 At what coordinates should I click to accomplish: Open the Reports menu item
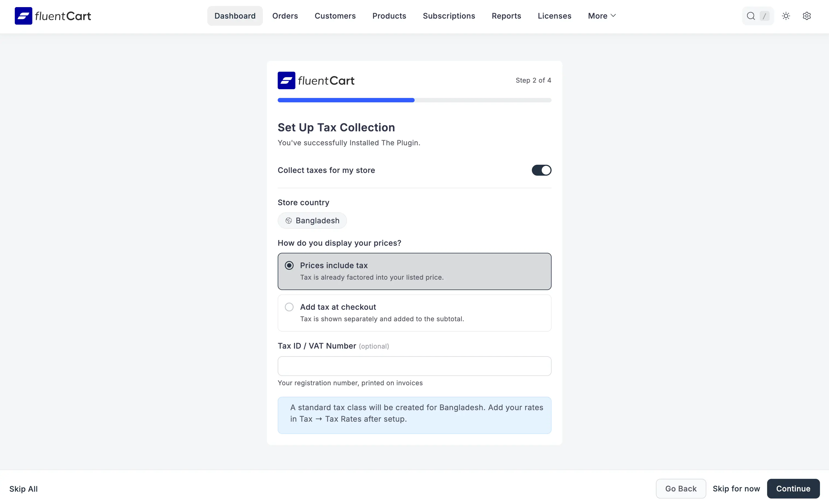[506, 16]
